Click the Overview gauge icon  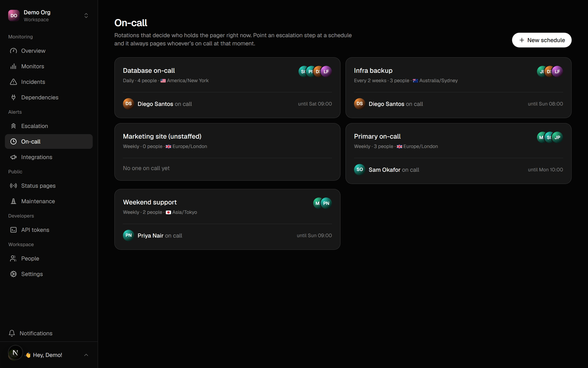(x=14, y=51)
